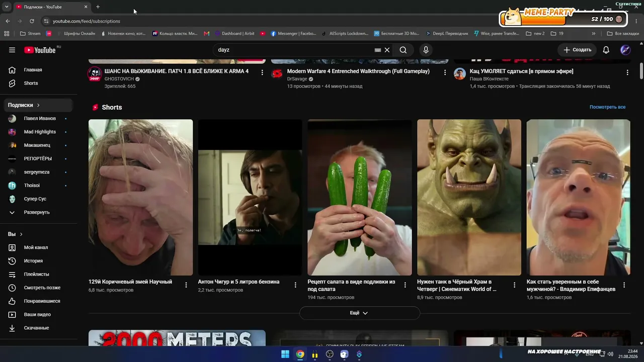Open the GHOSTOVICH channel name link
This screenshot has height=362, width=644.
coord(119,79)
